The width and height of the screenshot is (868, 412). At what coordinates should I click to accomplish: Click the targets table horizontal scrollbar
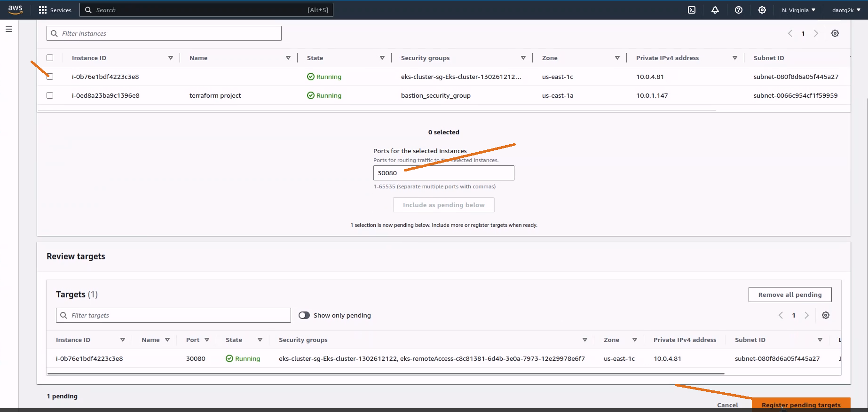click(x=386, y=374)
